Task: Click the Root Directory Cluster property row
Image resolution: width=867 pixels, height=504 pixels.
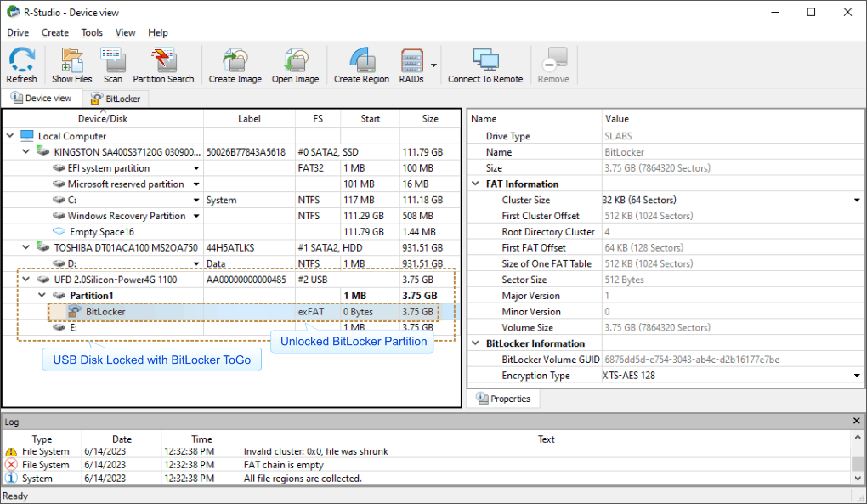Action: tap(666, 231)
